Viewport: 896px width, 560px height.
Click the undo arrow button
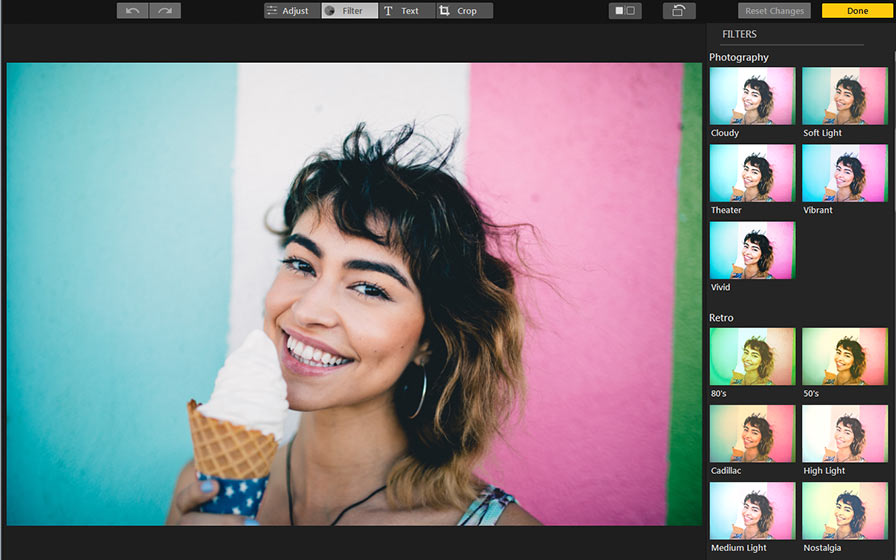133,11
